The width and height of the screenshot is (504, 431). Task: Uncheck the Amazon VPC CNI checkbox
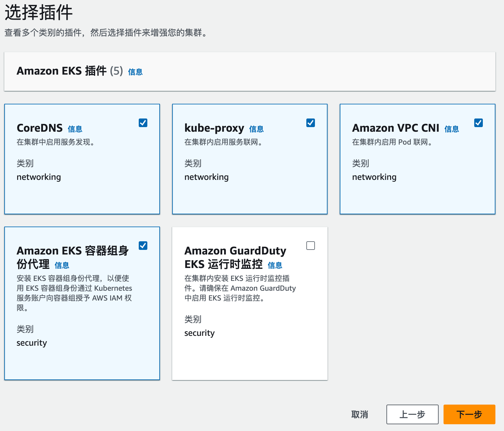pyautogui.click(x=479, y=123)
